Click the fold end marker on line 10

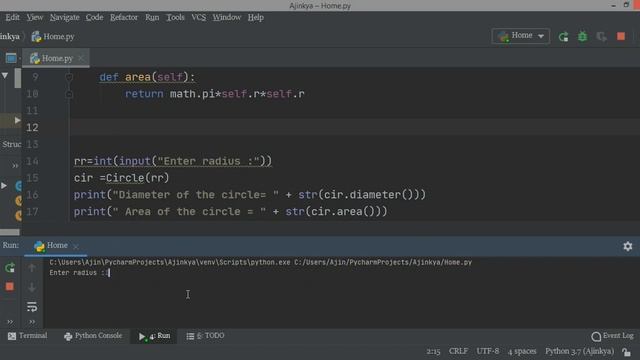[x=69, y=94]
